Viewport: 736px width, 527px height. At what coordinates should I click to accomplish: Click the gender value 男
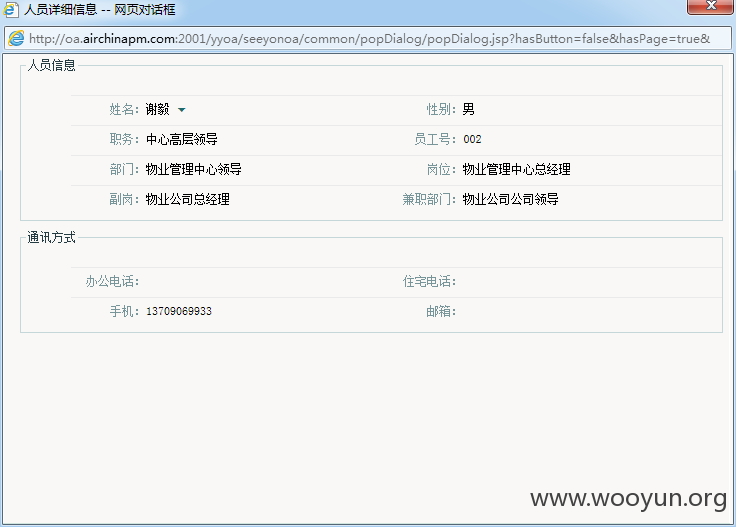(468, 109)
